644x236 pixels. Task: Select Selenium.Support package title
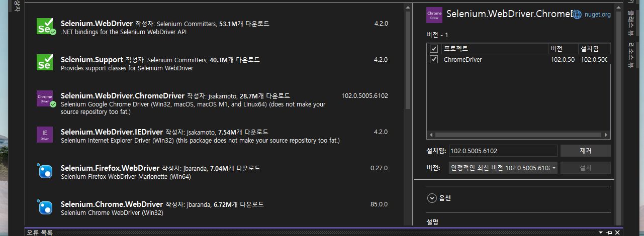coord(92,59)
